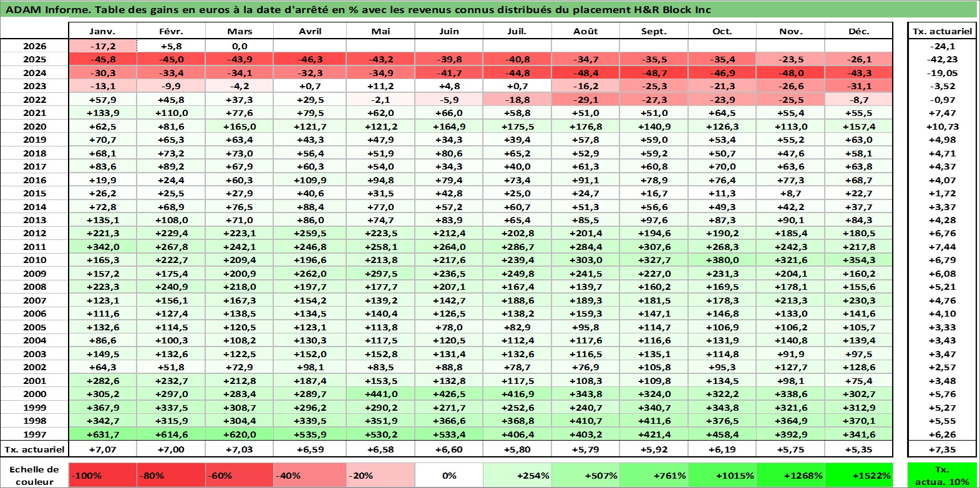Image resolution: width=980 pixels, height=488 pixels.
Task: Select the 2011 row label
Action: pos(34,247)
